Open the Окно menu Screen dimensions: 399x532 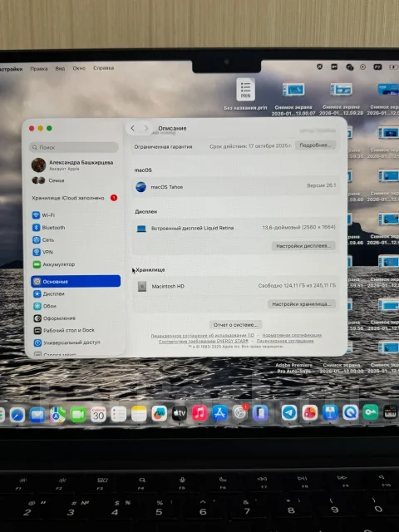(x=79, y=68)
